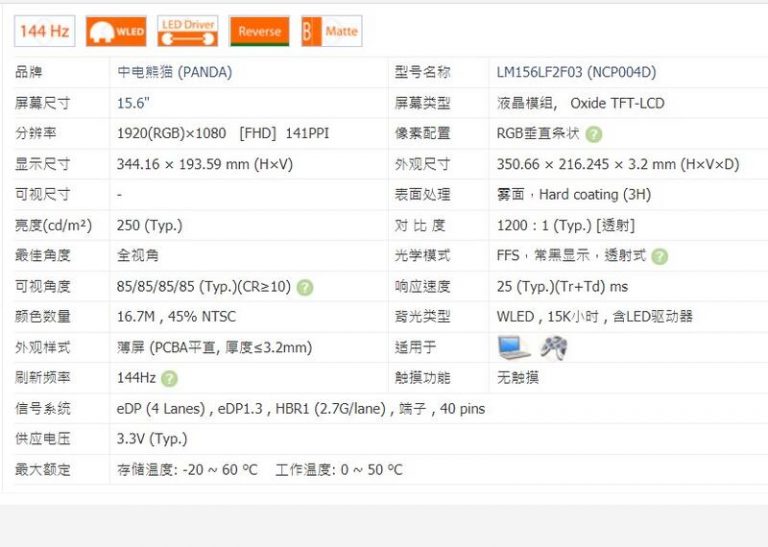Click model name LM156LF2F03 (NCP004D)
This screenshot has width=768, height=547.
(x=576, y=72)
